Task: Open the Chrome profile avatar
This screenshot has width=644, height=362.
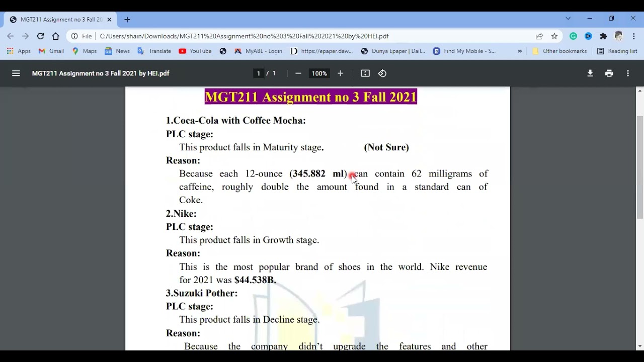Action: click(x=618, y=36)
